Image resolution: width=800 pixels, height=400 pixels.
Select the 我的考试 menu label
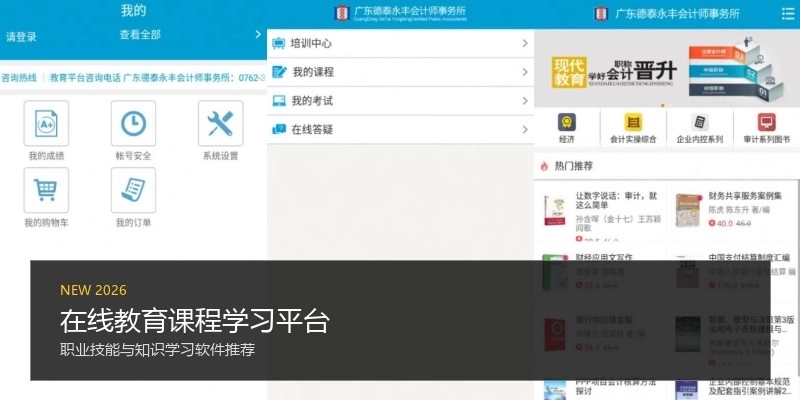[x=312, y=101]
